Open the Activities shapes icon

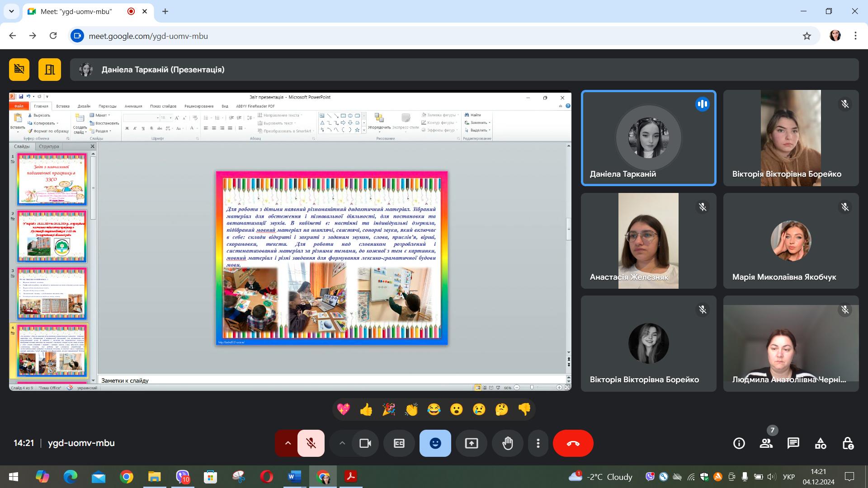(x=821, y=443)
